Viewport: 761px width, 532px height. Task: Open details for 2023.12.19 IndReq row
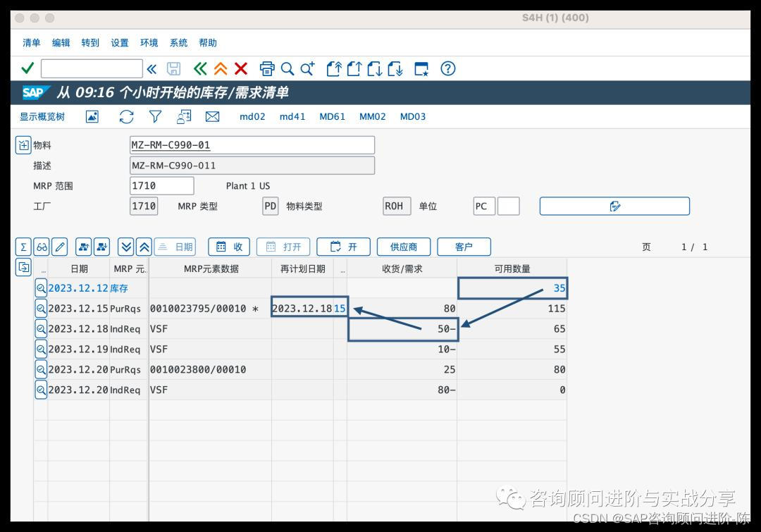[x=41, y=349]
